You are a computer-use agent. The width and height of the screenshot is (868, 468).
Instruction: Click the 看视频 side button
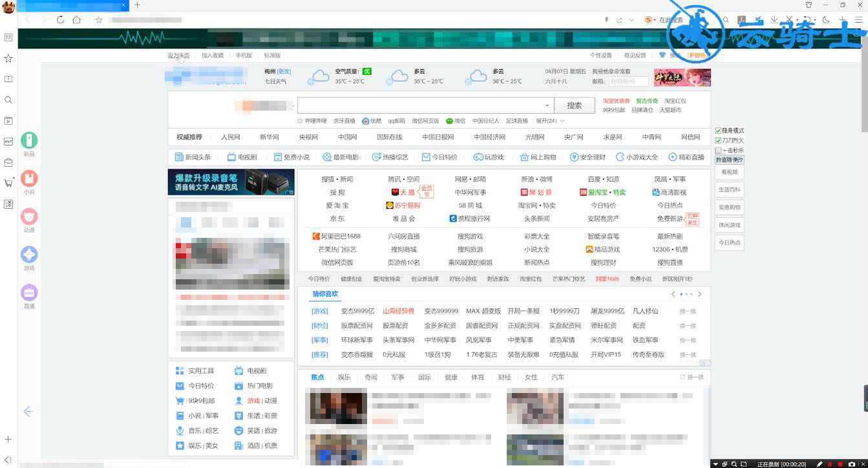coord(729,173)
